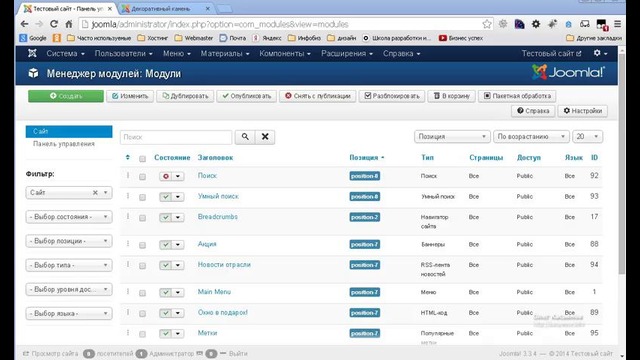The height and width of the screenshot is (360, 640).
Task: Open the По возрастанию order dropdown
Action: pos(531,136)
